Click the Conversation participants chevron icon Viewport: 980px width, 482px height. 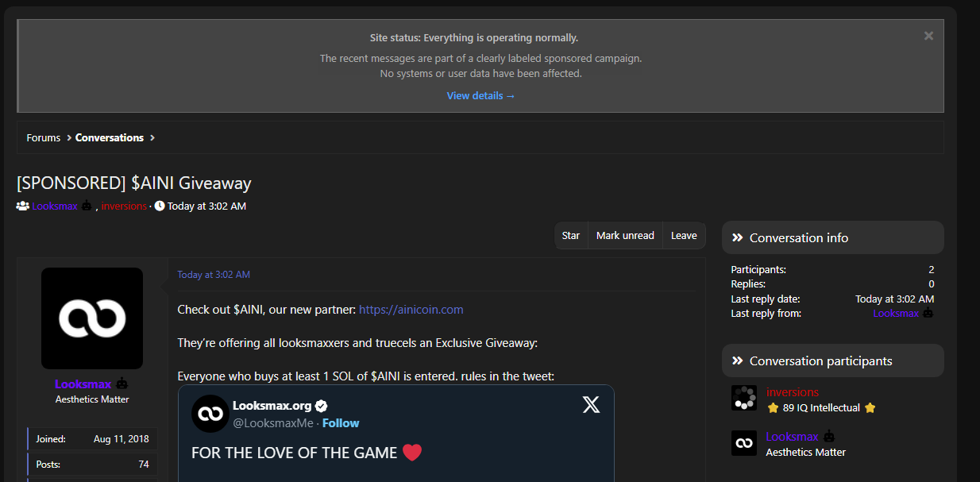737,361
